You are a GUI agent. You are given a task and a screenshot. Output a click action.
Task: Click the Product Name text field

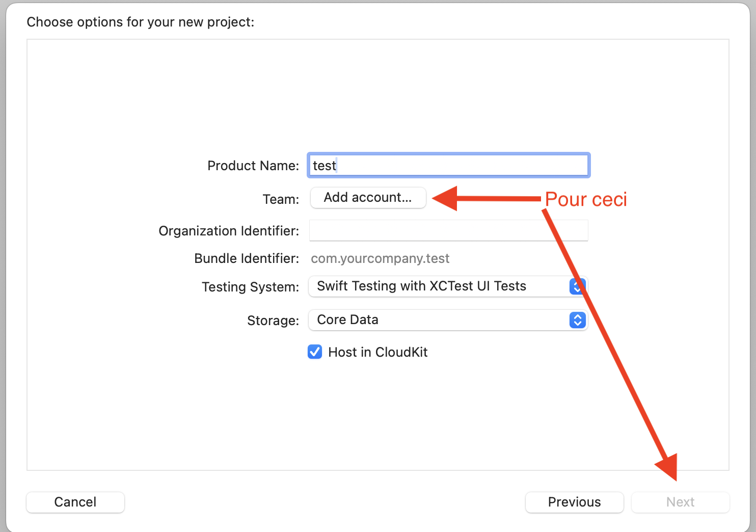pyautogui.click(x=448, y=166)
